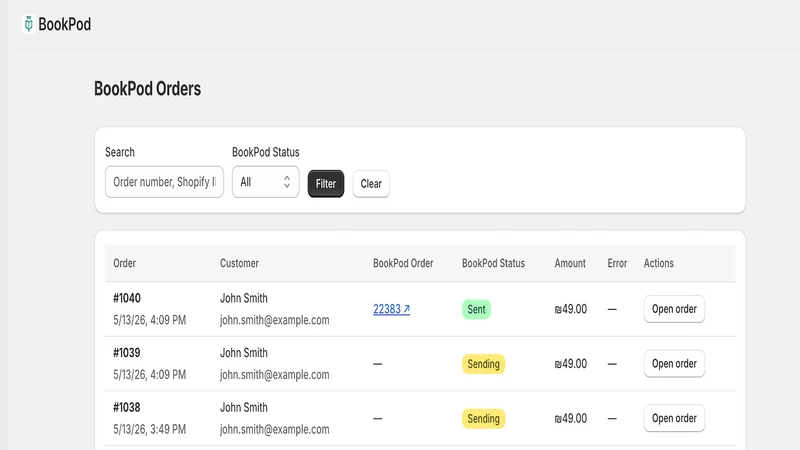Click customer email in #1040 row

[274, 320]
